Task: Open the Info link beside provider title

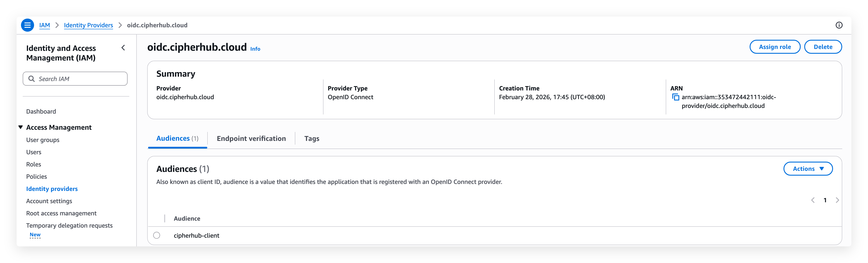Action: [255, 49]
